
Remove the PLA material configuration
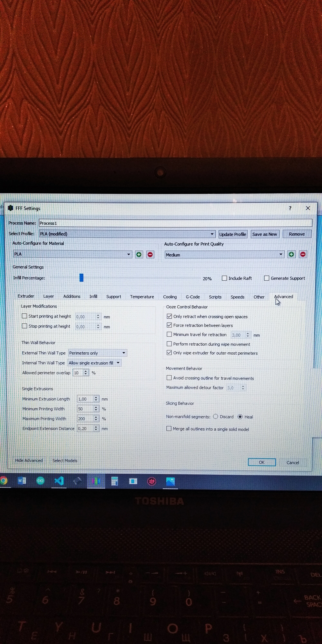(150, 255)
